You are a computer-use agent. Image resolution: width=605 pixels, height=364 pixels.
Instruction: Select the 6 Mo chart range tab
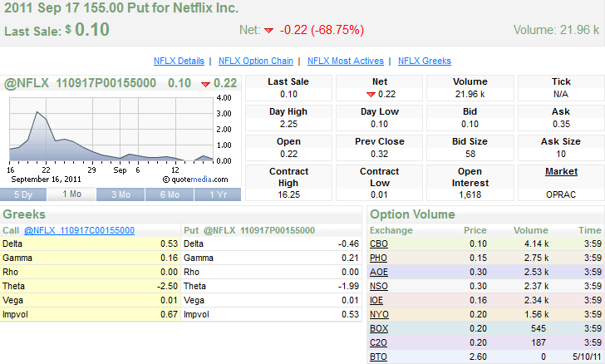(x=170, y=194)
